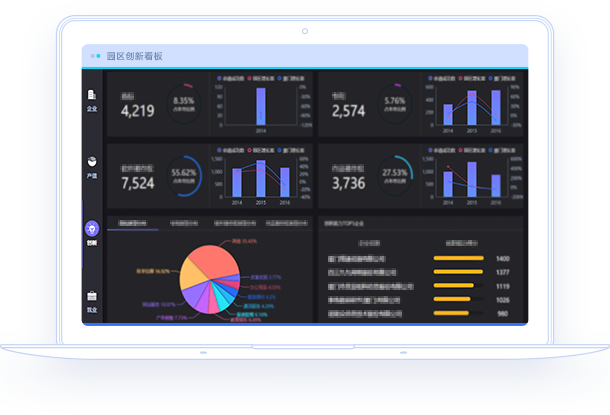The width and height of the screenshot is (610, 415).
Task: Open the last tab above the pie chart
Action: pos(285,223)
